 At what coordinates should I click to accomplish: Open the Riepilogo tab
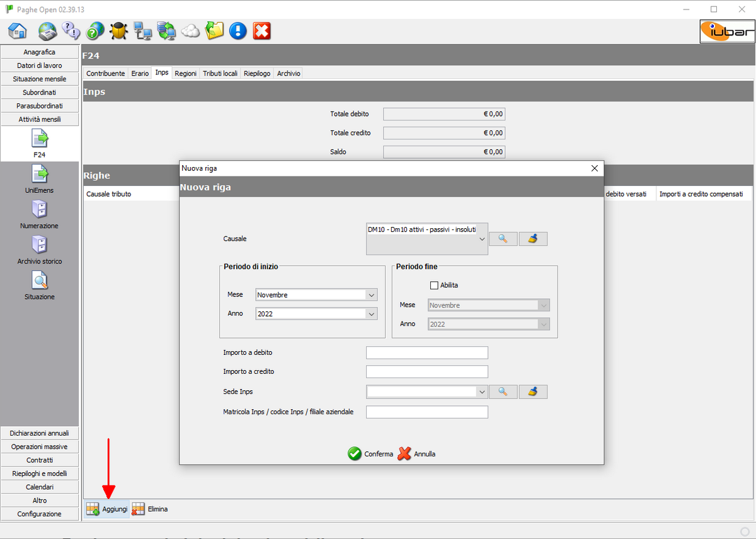pyautogui.click(x=256, y=72)
